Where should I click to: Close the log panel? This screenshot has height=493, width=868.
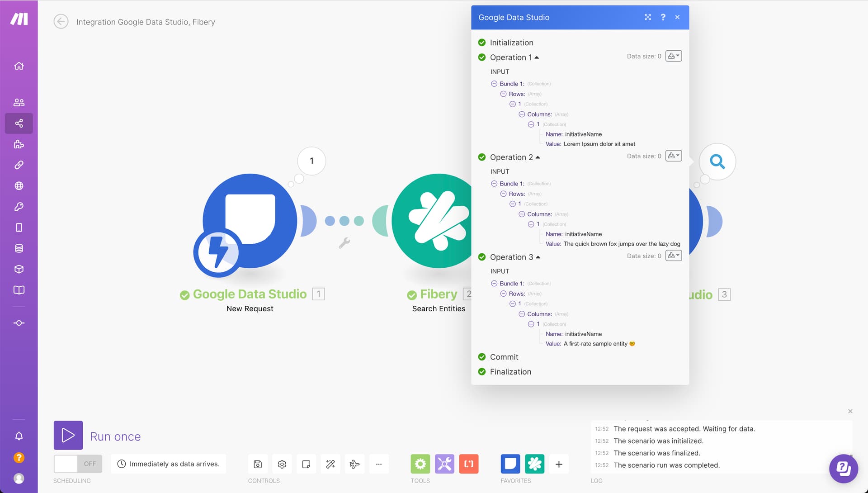[850, 411]
